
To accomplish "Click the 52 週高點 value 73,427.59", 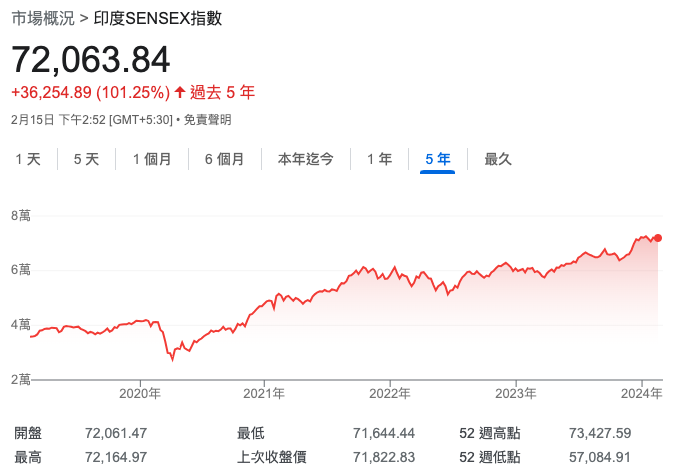I will coord(600,433).
